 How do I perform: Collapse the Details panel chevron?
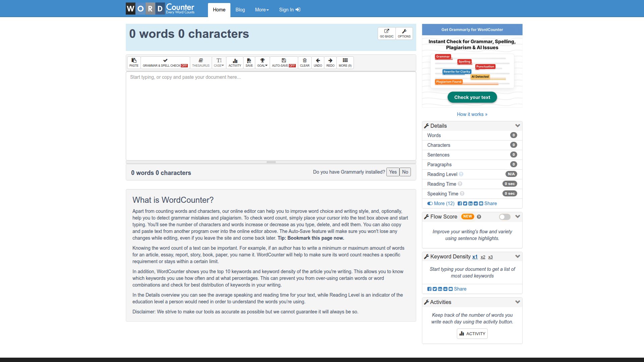click(x=518, y=126)
